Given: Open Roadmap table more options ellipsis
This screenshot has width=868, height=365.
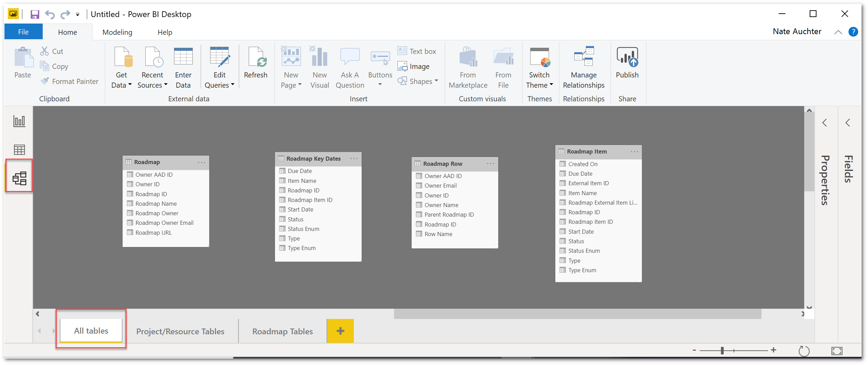Looking at the screenshot, I should coord(202,162).
